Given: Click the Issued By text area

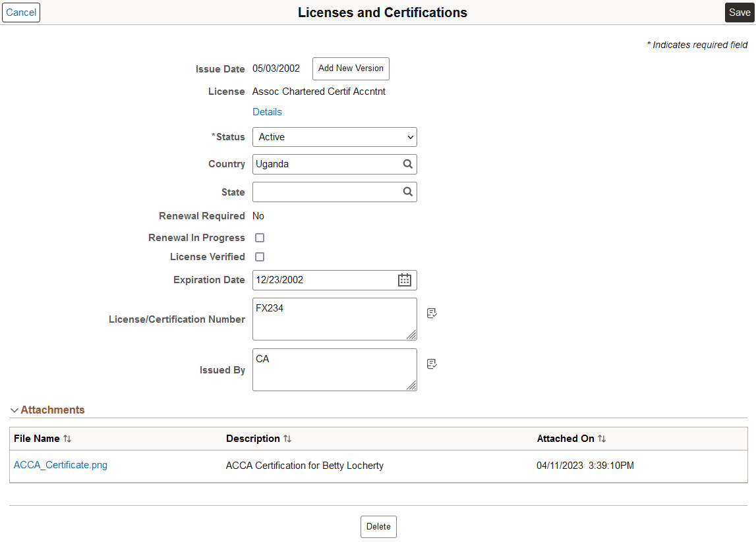Looking at the screenshot, I should [x=335, y=369].
